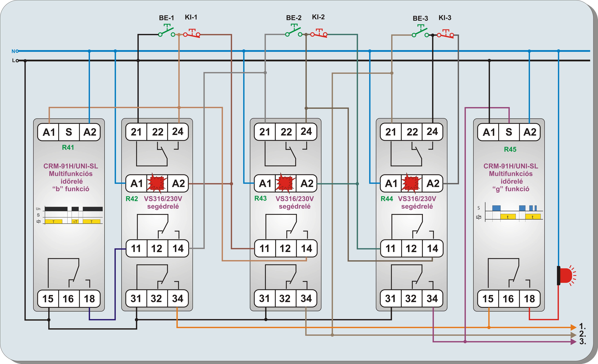Image resolution: width=598 pixels, height=364 pixels.
Task: Click terminal A2 of timer relay R45
Action: click(530, 132)
